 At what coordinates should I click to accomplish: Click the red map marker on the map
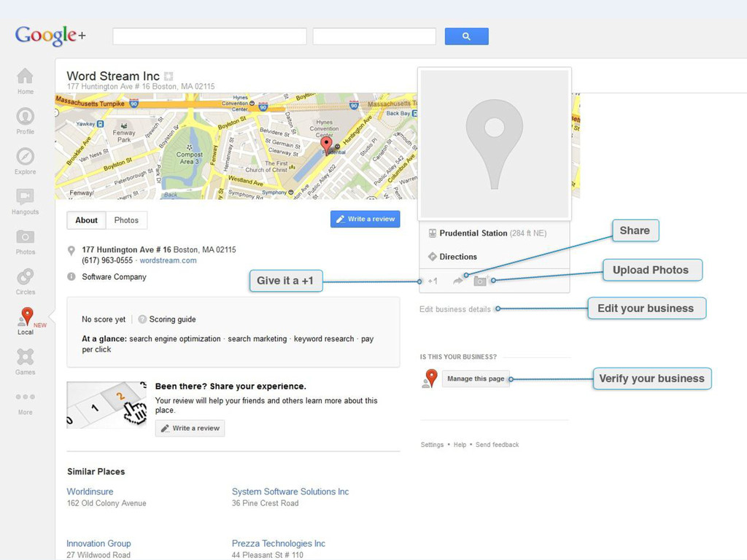click(x=326, y=144)
